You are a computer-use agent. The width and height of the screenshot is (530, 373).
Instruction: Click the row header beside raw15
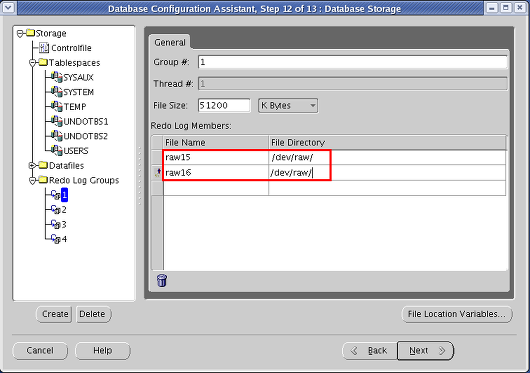pyautogui.click(x=157, y=157)
